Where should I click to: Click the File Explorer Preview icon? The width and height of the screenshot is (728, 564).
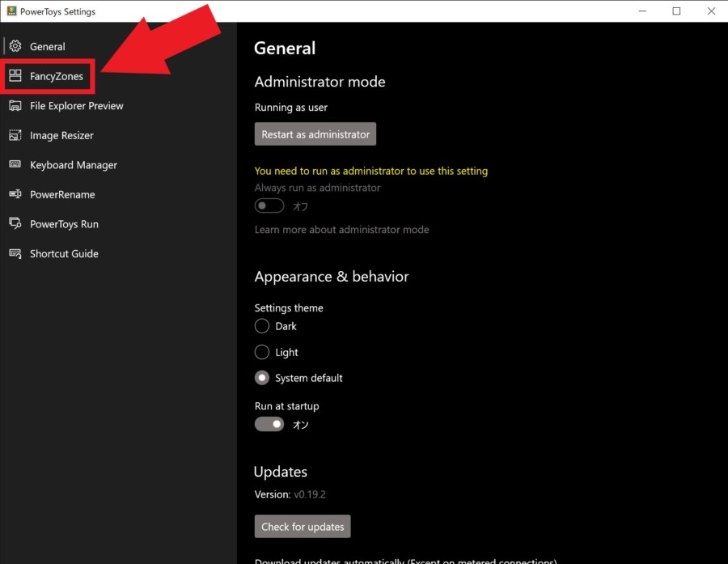15,105
